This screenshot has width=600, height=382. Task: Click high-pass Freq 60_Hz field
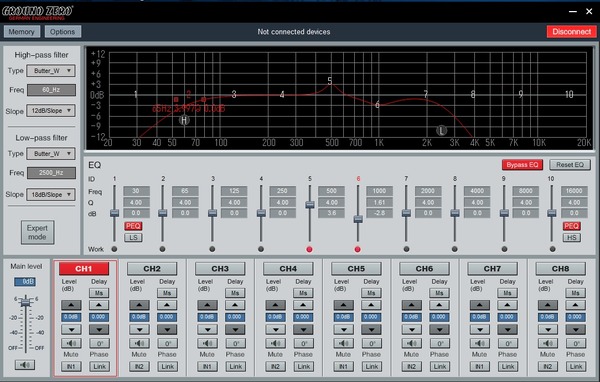51,90
